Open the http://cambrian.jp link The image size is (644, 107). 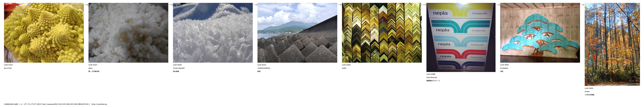click(99, 104)
